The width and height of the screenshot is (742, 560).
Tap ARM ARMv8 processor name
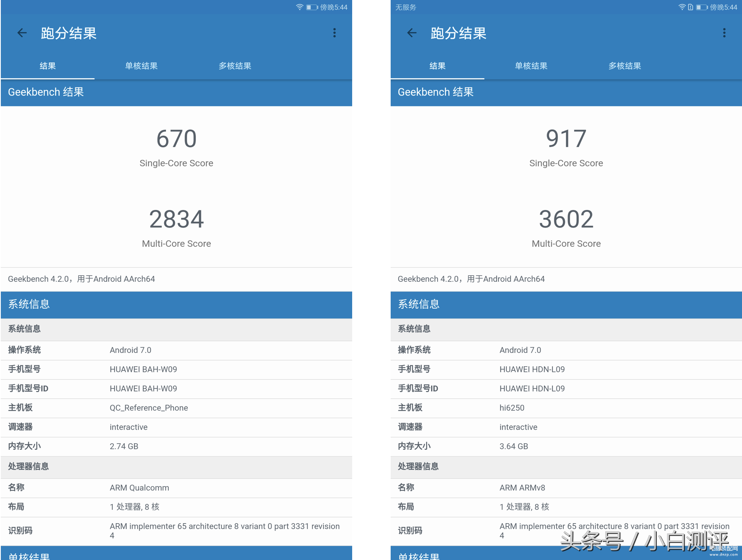(522, 488)
